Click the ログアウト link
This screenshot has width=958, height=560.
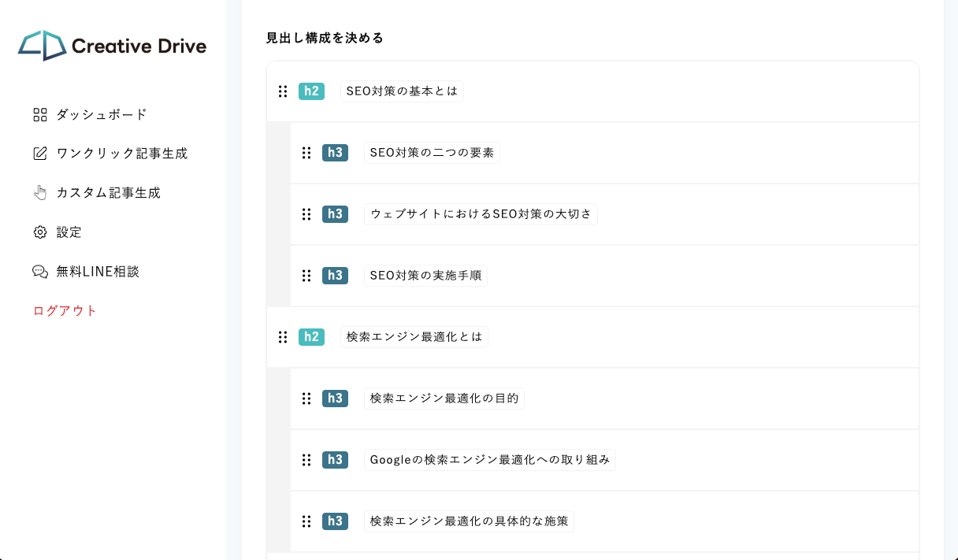click(x=65, y=310)
